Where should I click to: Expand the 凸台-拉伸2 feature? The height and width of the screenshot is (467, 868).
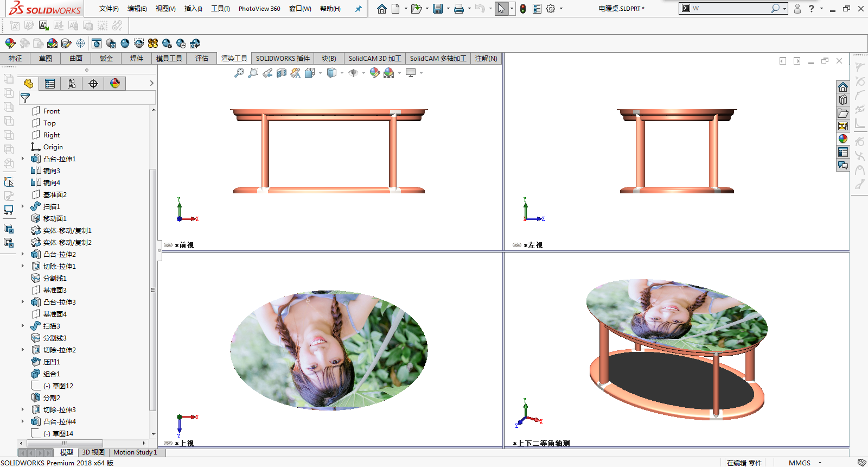23,254
